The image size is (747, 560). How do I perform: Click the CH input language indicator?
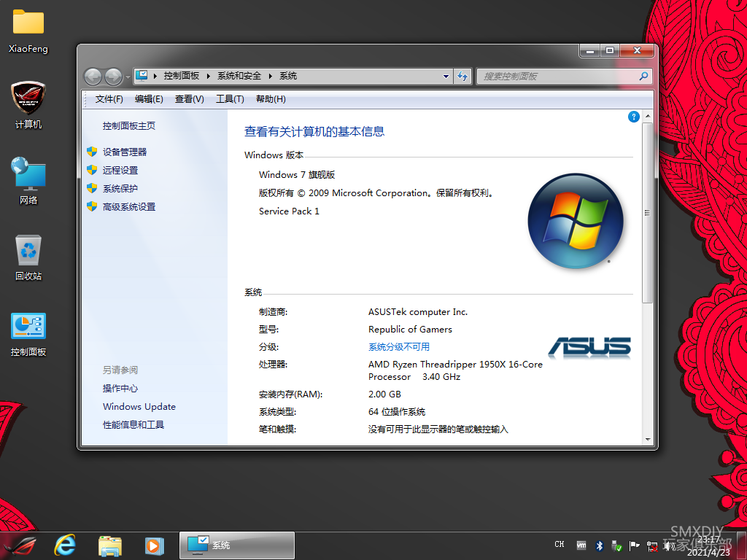560,544
